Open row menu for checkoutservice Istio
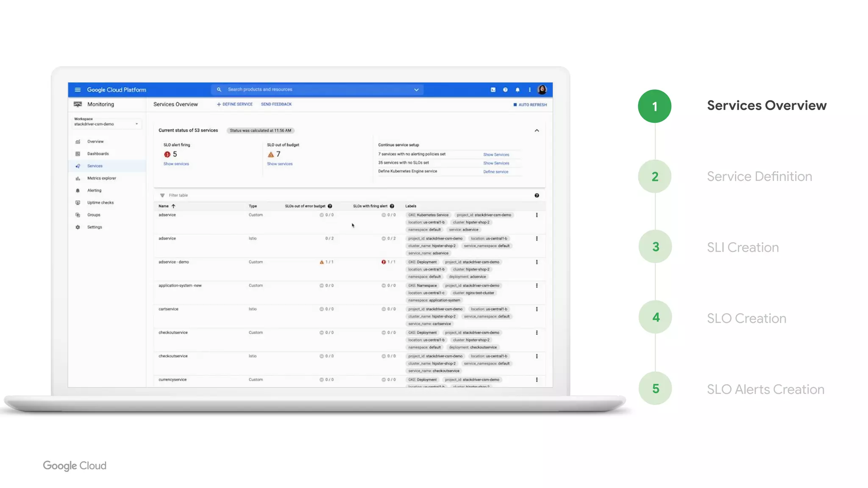The height and width of the screenshot is (488, 868). pyautogui.click(x=537, y=356)
